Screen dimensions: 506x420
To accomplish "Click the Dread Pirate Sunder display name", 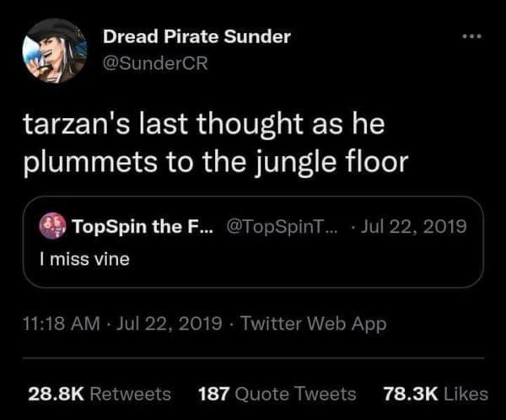I will (x=196, y=36).
